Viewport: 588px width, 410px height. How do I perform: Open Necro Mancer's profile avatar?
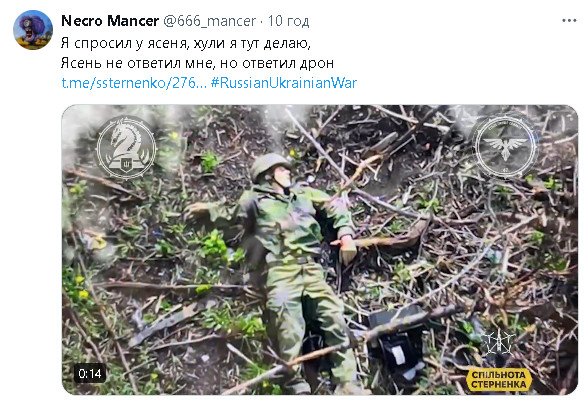33,30
